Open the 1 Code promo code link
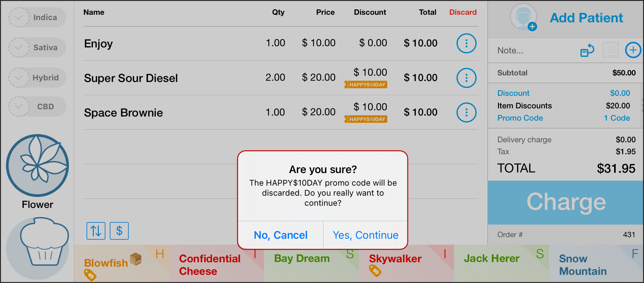644x283 pixels. tap(617, 118)
